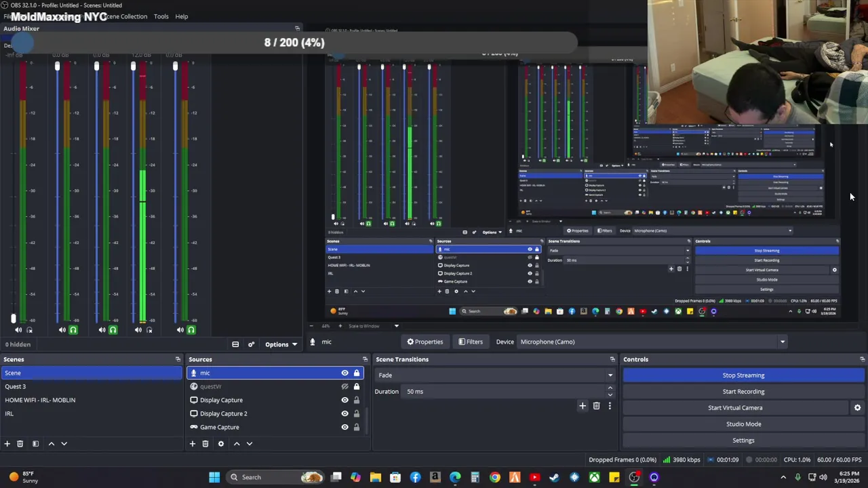Image resolution: width=868 pixels, height=488 pixels.
Task: Click Start Virtual Camera button
Action: 735,407
